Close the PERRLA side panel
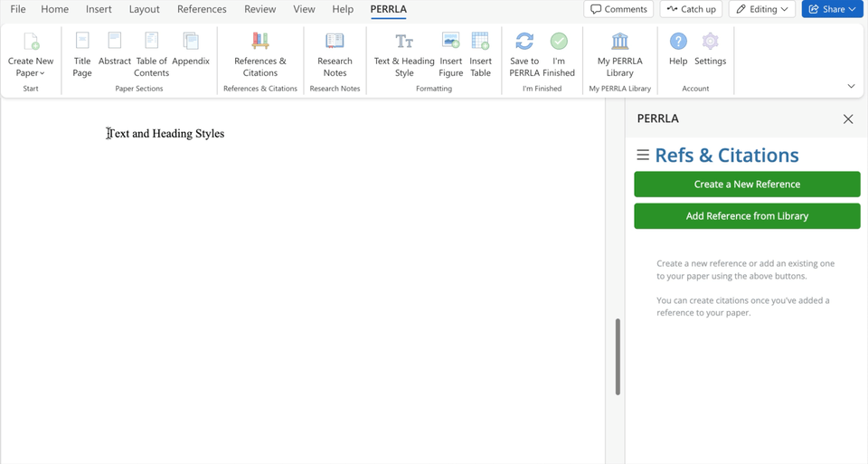 pos(848,119)
